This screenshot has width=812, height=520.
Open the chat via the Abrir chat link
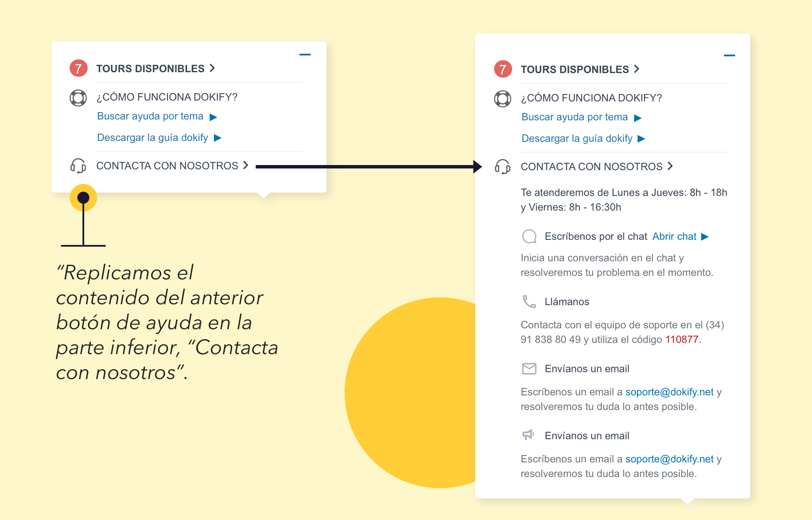point(674,236)
